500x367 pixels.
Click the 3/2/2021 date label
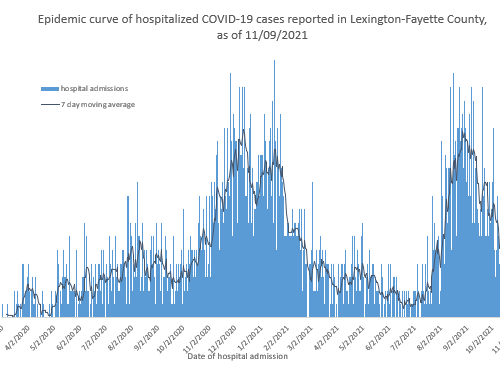300,338
